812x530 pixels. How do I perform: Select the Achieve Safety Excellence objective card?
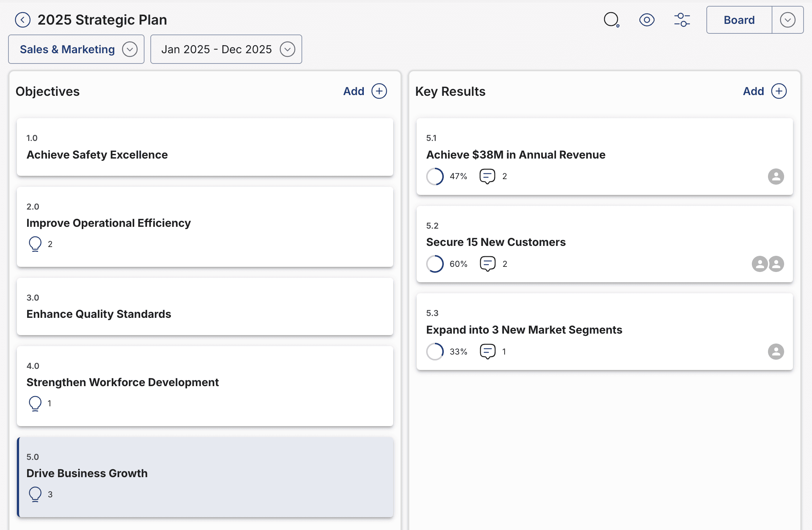point(205,147)
